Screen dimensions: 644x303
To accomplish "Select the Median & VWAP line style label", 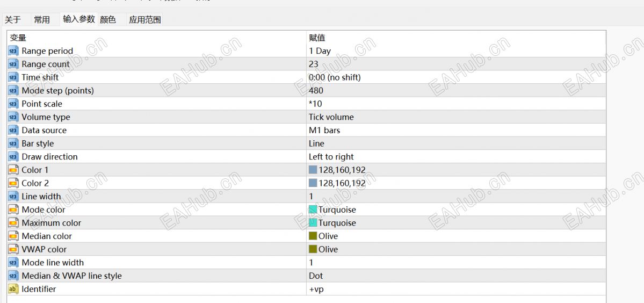I will (72, 276).
